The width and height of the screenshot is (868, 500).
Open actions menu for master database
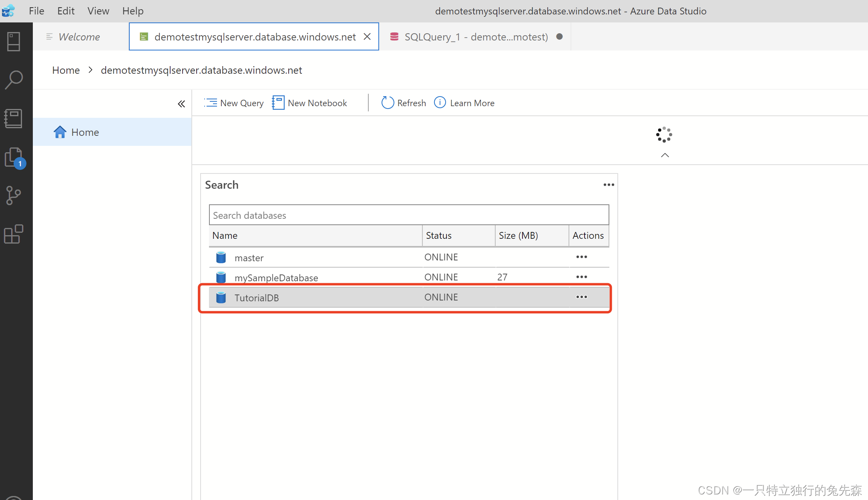pos(581,257)
